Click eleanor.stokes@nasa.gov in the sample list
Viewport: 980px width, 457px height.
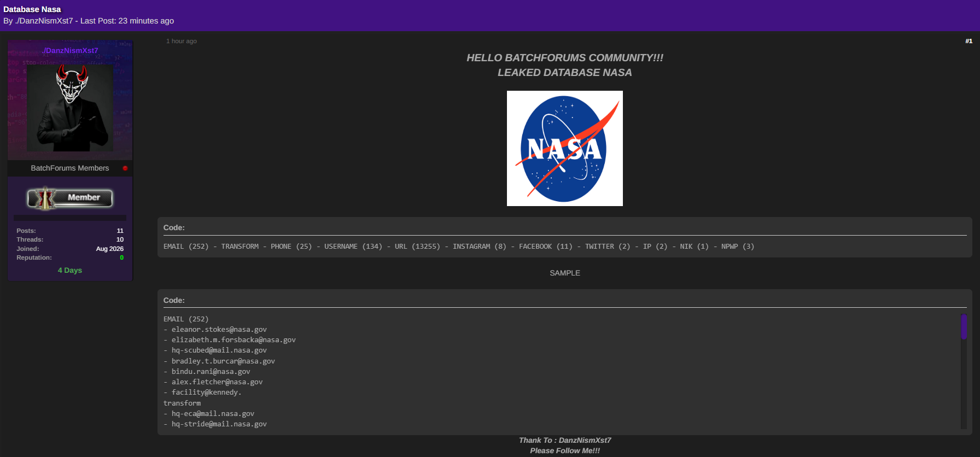pyautogui.click(x=219, y=330)
